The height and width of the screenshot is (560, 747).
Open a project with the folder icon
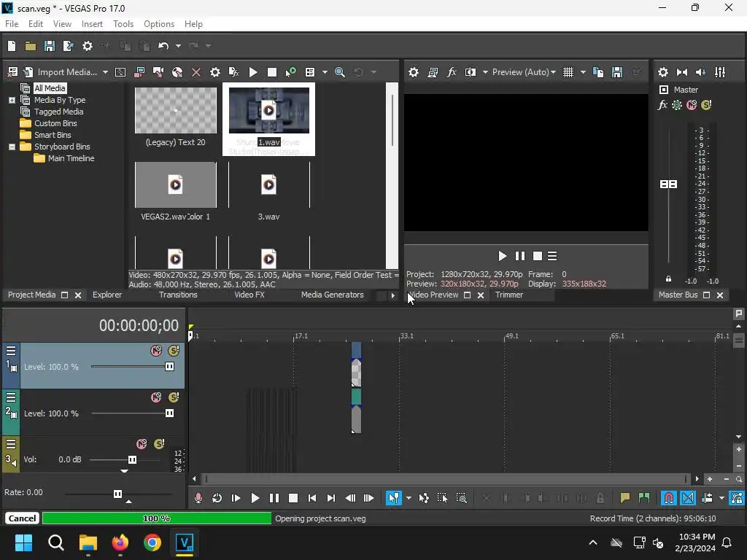[31, 46]
